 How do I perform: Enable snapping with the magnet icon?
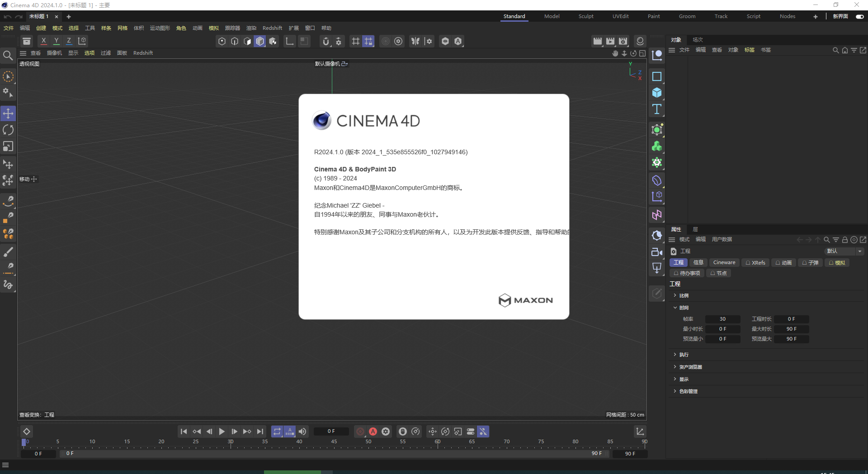[326, 41]
